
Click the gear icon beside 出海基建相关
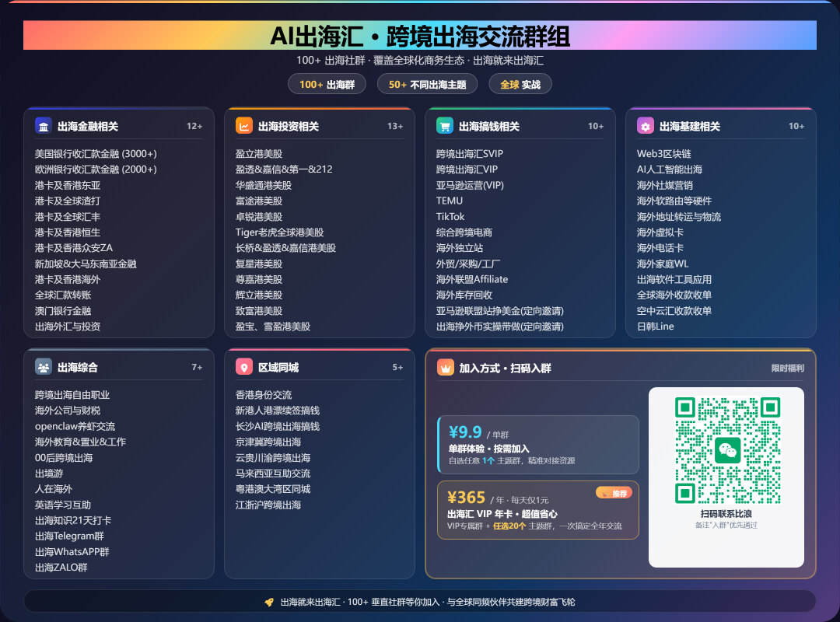pyautogui.click(x=645, y=126)
